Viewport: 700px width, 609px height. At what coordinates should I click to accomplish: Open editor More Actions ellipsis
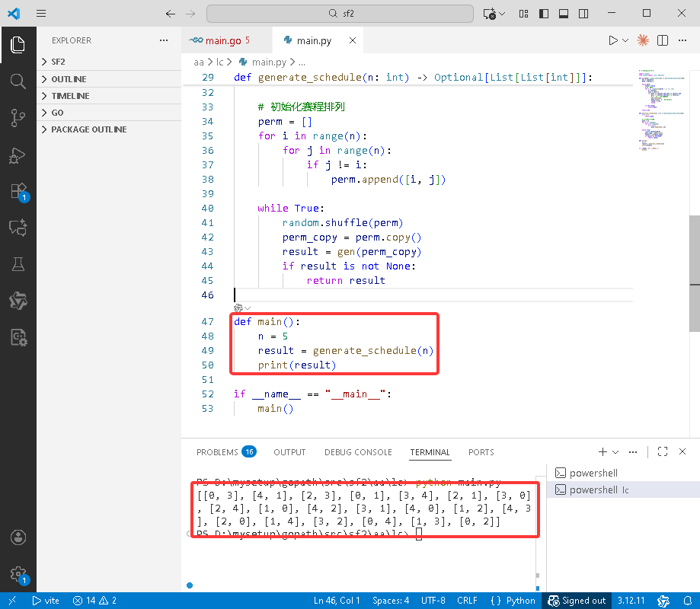[x=682, y=40]
